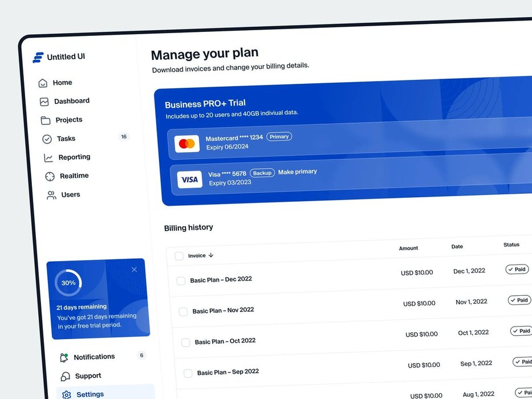Click Make primary on Visa card

pyautogui.click(x=298, y=172)
